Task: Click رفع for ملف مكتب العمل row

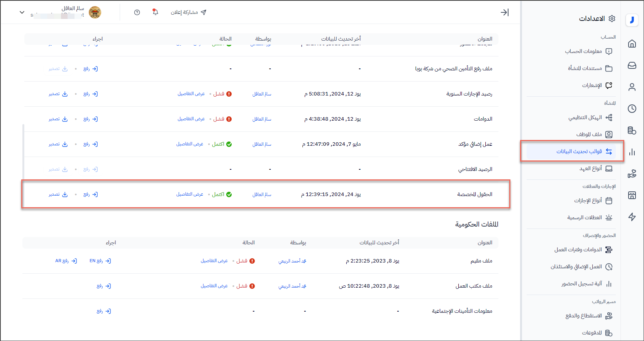Action: click(x=103, y=286)
